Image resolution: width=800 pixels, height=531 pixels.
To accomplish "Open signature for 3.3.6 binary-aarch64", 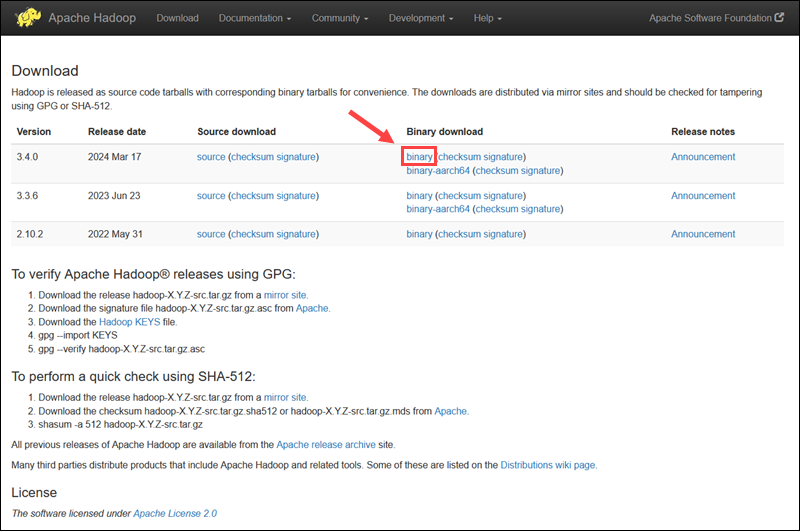I will point(540,209).
